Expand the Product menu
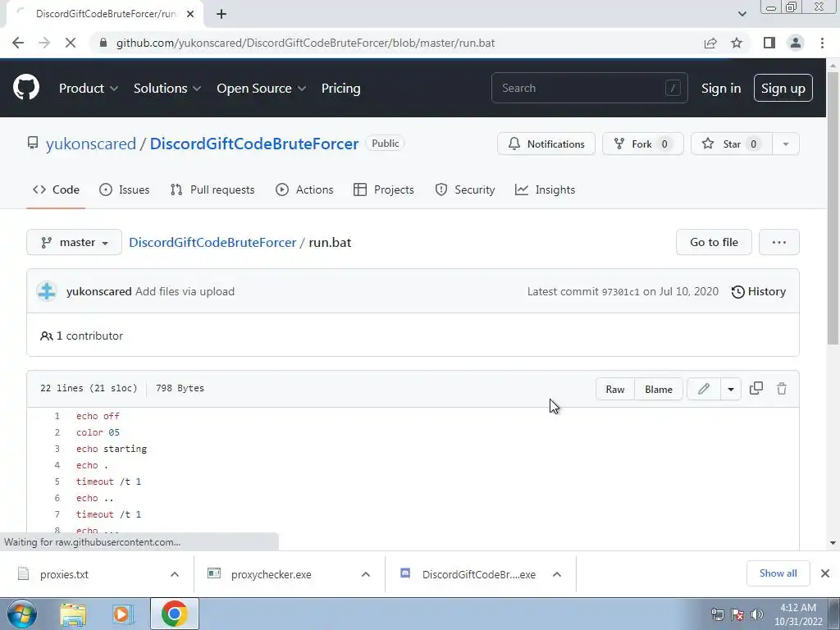The width and height of the screenshot is (840, 630). click(x=89, y=89)
